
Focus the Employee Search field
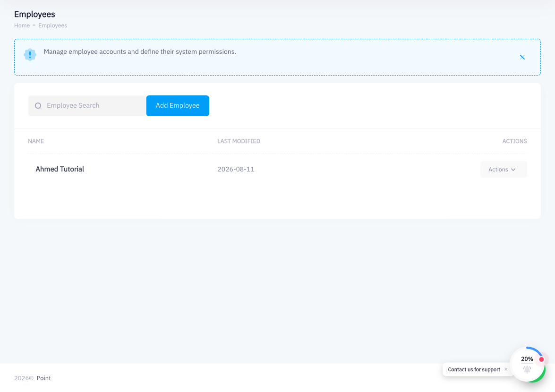tap(87, 106)
